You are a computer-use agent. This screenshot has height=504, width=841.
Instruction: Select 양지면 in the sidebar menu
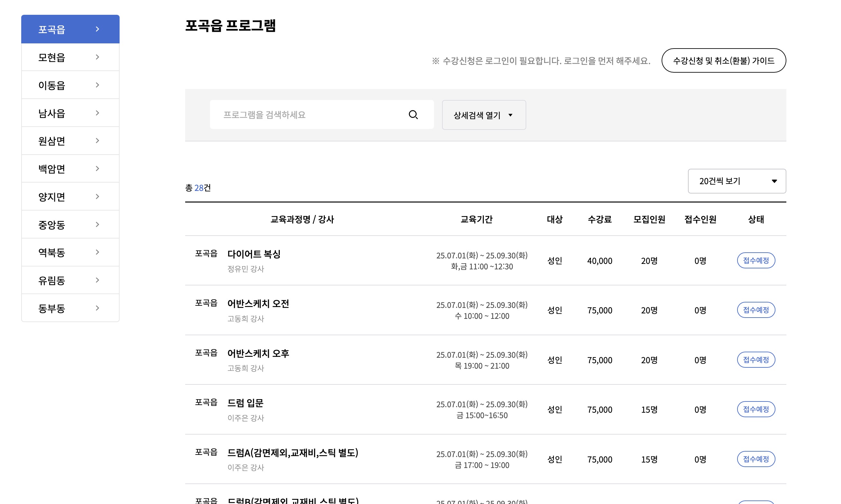click(x=52, y=197)
